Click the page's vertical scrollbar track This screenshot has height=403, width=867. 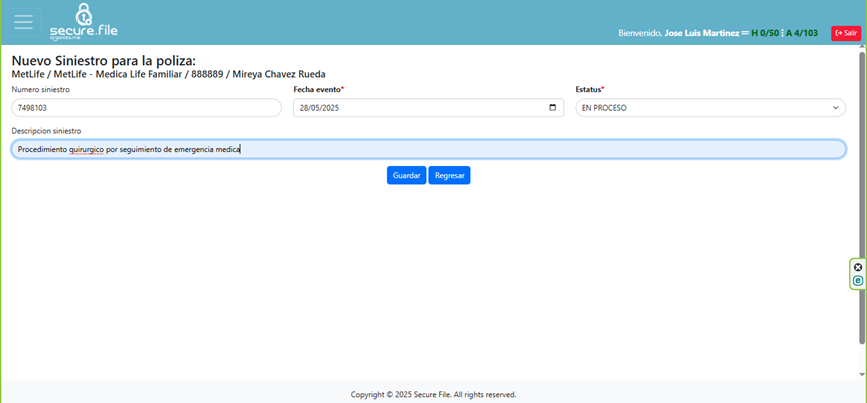862,200
